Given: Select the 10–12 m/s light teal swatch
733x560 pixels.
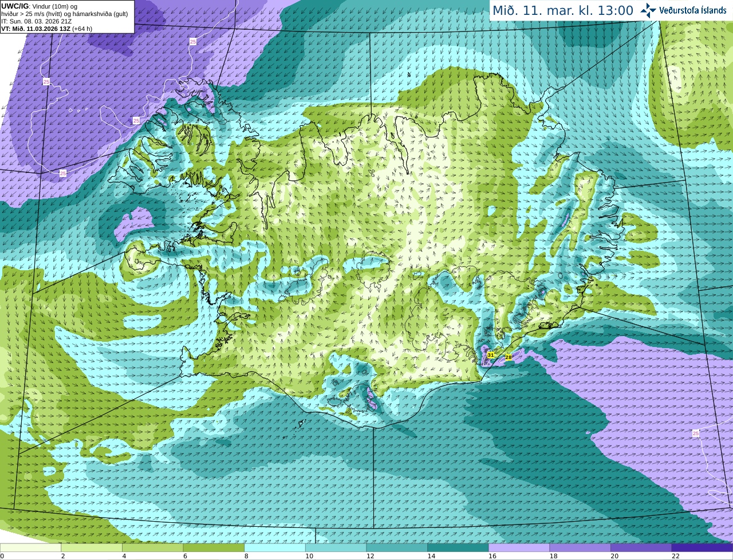Looking at the screenshot, I should click(336, 547).
